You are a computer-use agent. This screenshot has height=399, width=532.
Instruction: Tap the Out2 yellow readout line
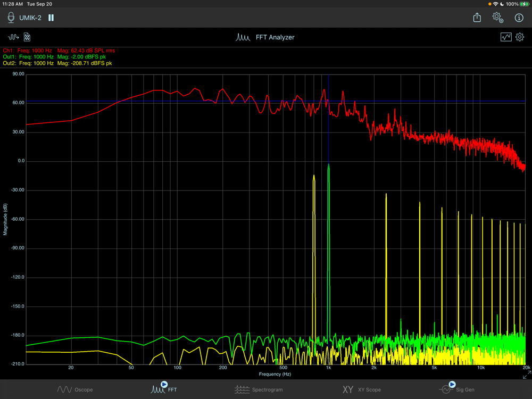57,63
